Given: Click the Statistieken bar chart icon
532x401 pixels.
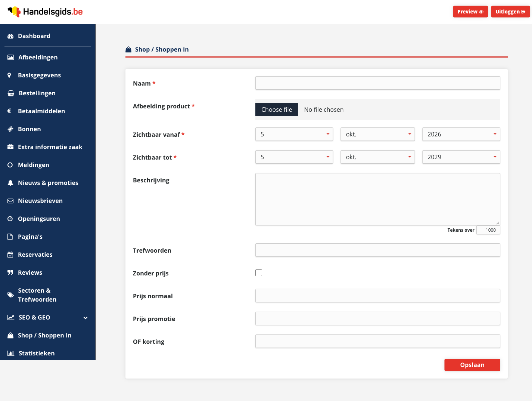Looking at the screenshot, I should click(x=11, y=353).
